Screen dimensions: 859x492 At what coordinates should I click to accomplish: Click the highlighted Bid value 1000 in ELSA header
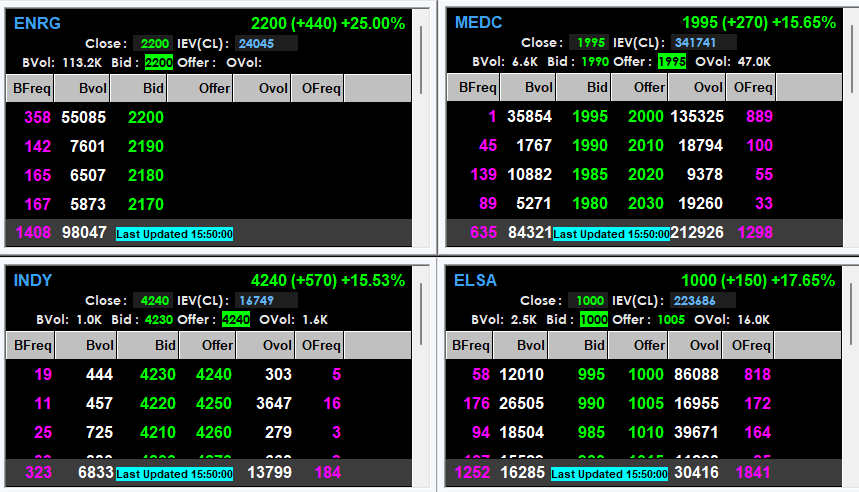click(594, 320)
